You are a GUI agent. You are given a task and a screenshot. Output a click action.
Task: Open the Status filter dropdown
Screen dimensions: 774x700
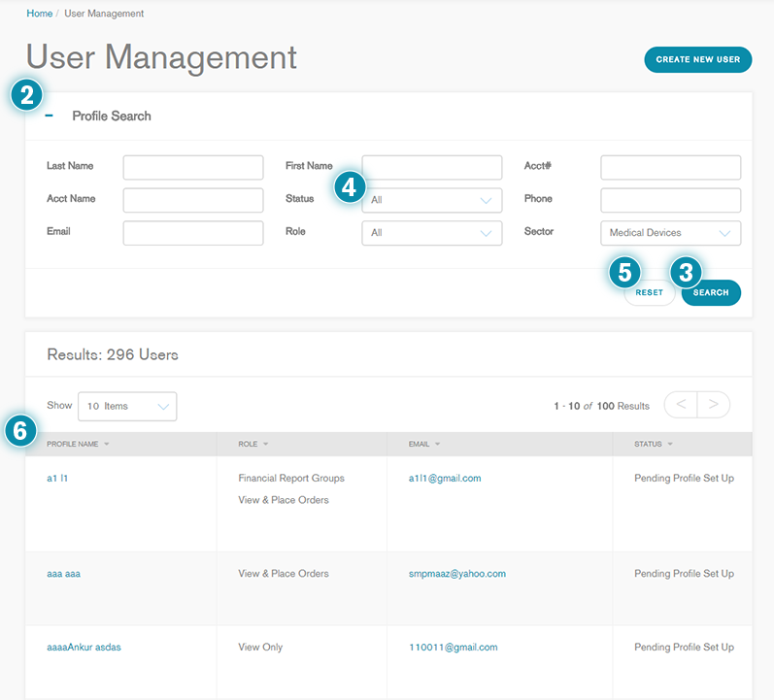(431, 201)
